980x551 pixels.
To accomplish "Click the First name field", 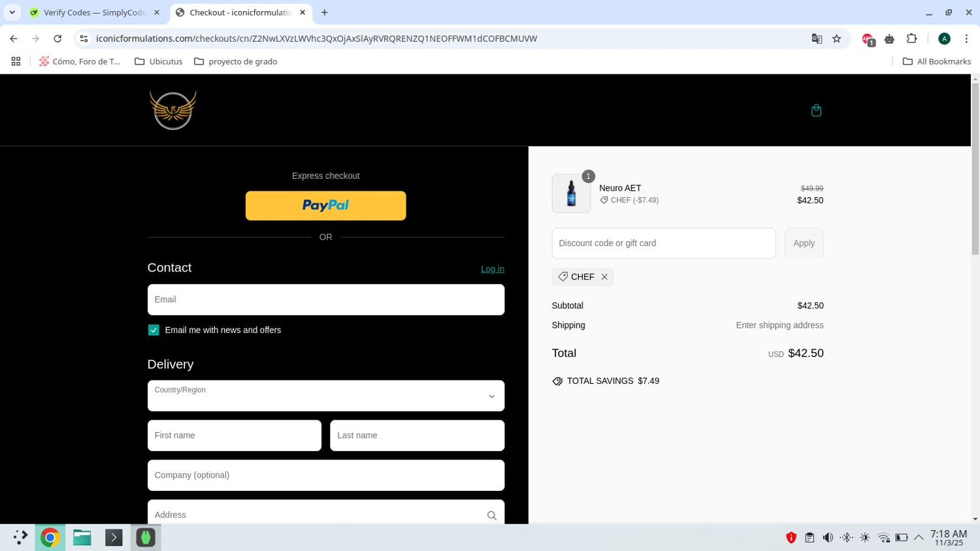I will [235, 435].
